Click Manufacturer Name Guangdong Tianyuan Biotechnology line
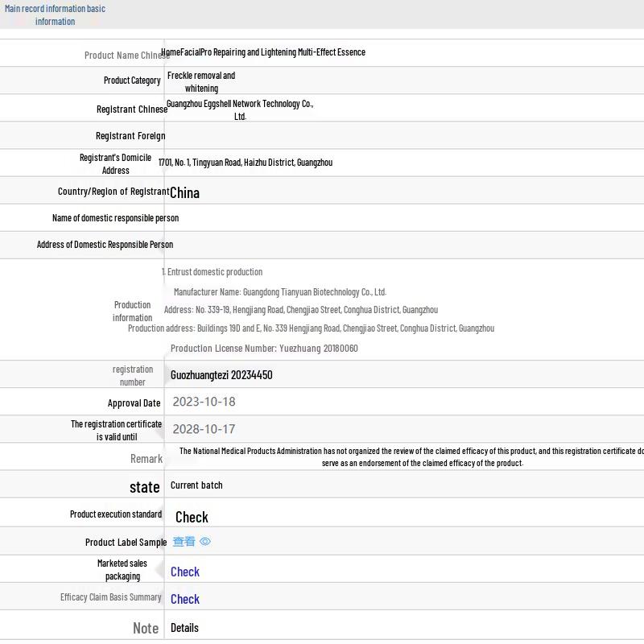The image size is (644, 644). click(x=280, y=292)
